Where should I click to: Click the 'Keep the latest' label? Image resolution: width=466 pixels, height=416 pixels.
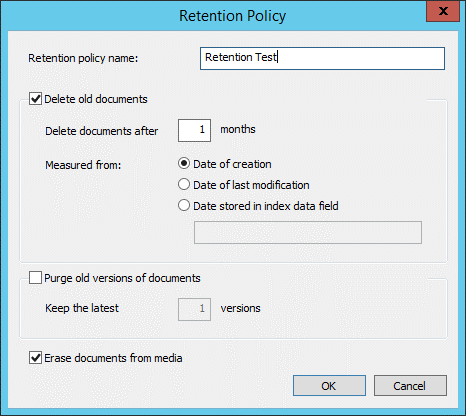pyautogui.click(x=82, y=308)
